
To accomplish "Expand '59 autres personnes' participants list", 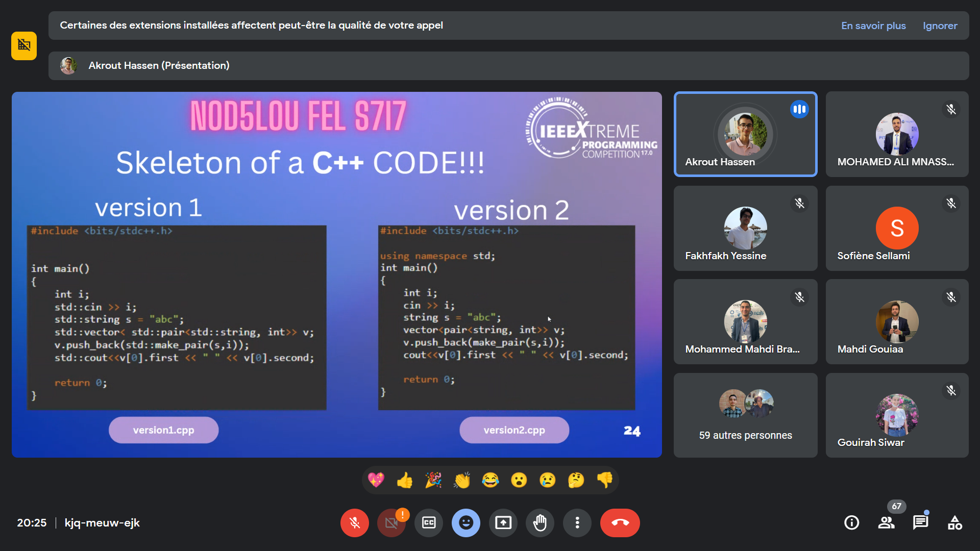I will pos(745,415).
